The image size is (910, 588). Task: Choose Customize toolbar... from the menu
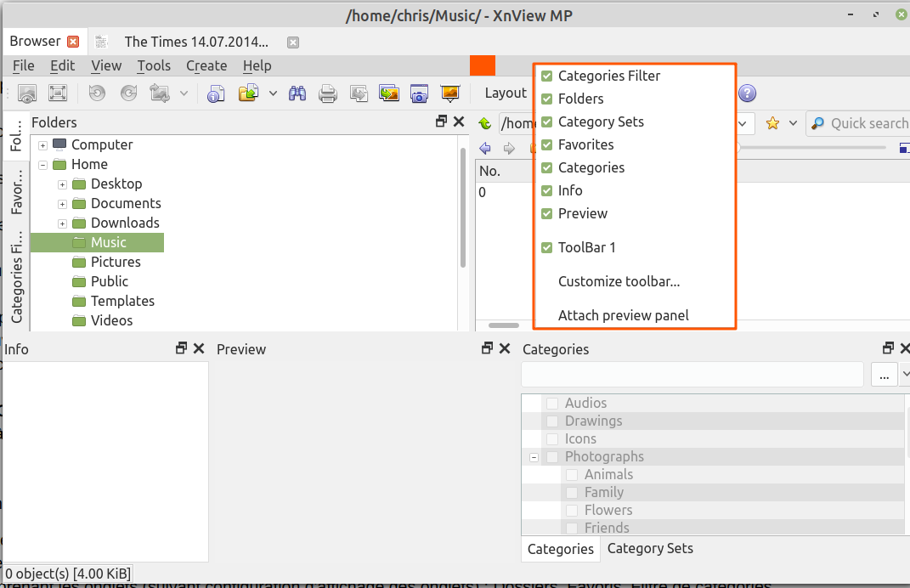tap(619, 281)
